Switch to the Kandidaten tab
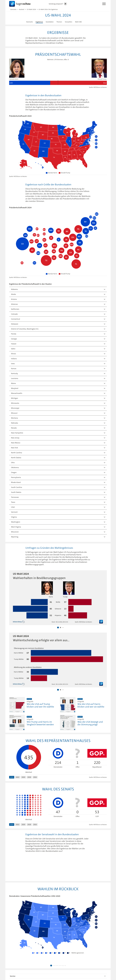Viewport: 116px width, 980px height. (50, 22)
